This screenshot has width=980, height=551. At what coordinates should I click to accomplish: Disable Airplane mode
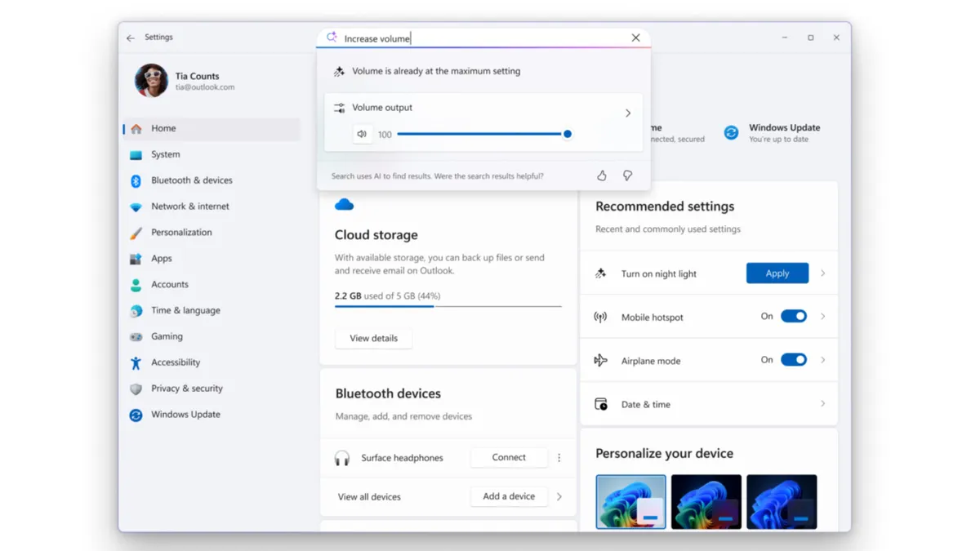pyautogui.click(x=792, y=360)
